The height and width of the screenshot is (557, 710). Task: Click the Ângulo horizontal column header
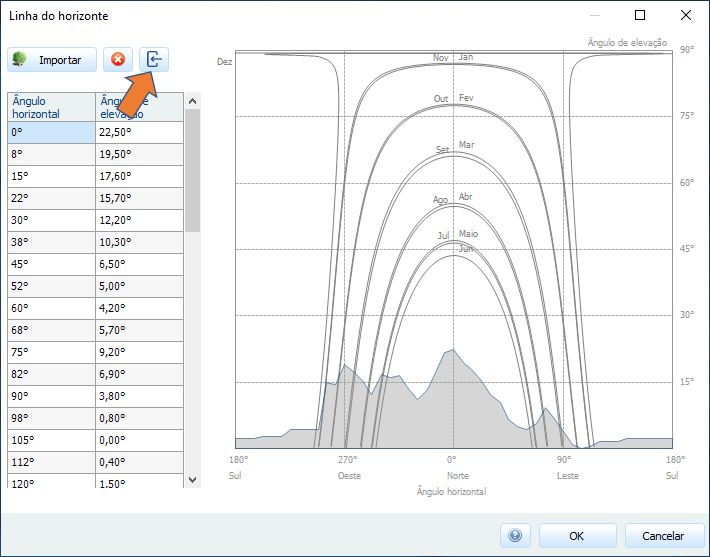[51, 107]
